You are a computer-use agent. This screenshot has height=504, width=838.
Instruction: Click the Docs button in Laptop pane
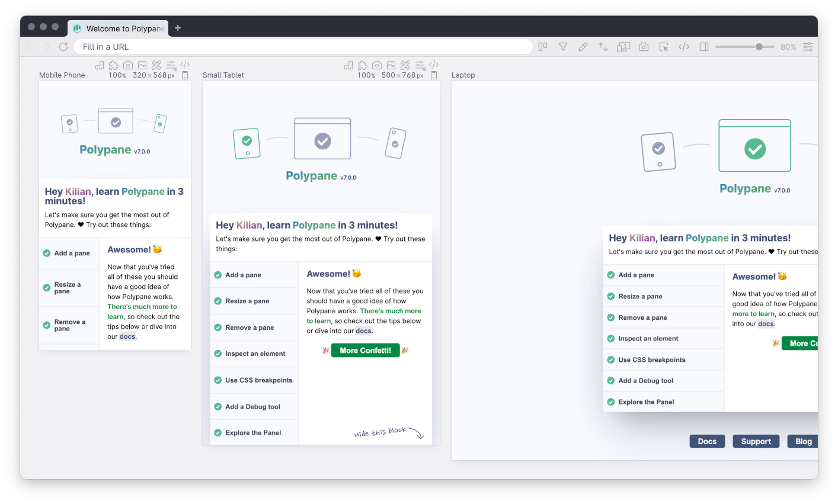(x=707, y=441)
